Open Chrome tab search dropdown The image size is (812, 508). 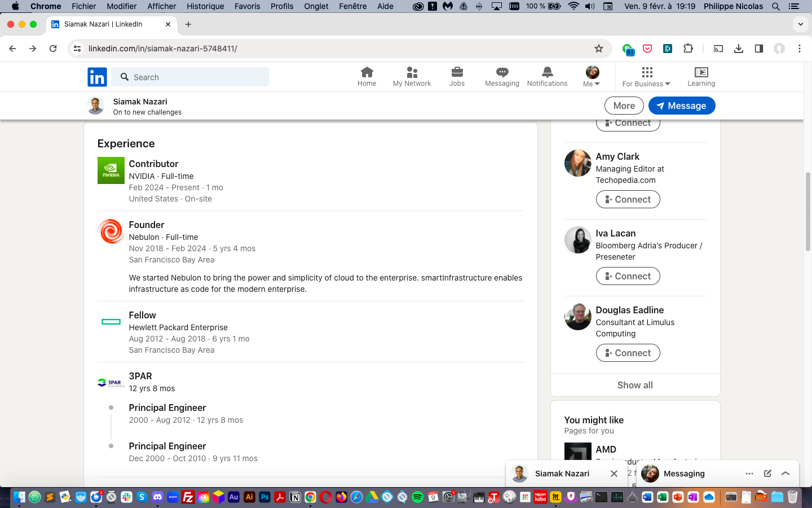[x=801, y=24]
